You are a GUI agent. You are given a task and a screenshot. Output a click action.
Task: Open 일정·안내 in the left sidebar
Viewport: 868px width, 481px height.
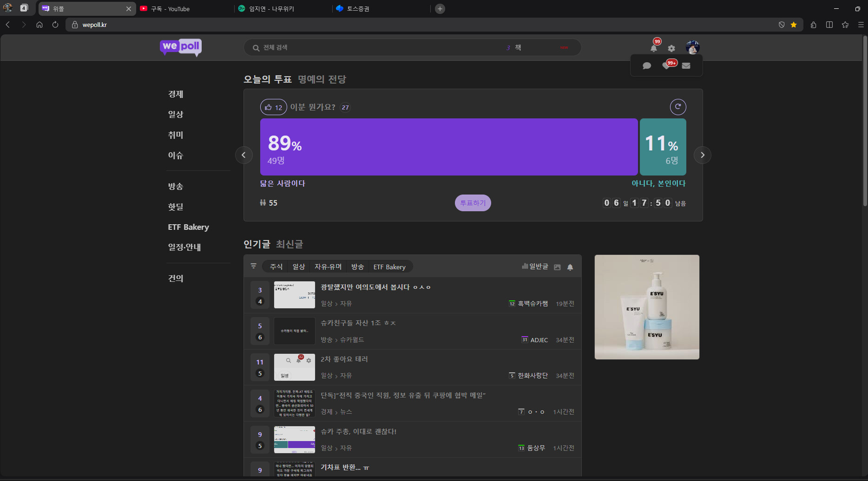point(184,247)
